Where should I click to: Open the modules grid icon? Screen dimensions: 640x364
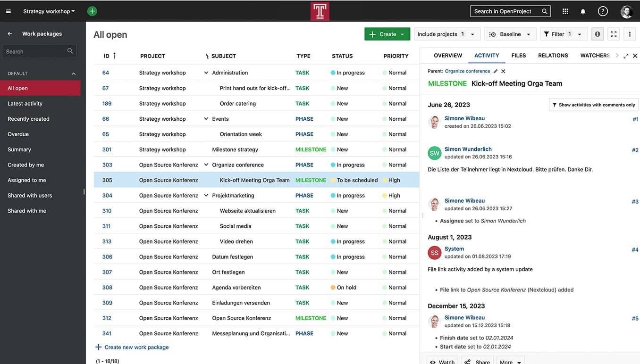point(565,11)
